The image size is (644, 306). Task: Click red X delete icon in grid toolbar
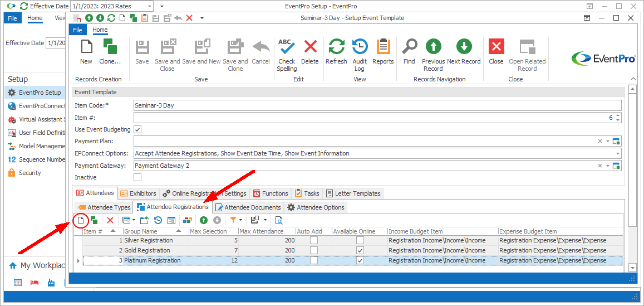click(110, 220)
